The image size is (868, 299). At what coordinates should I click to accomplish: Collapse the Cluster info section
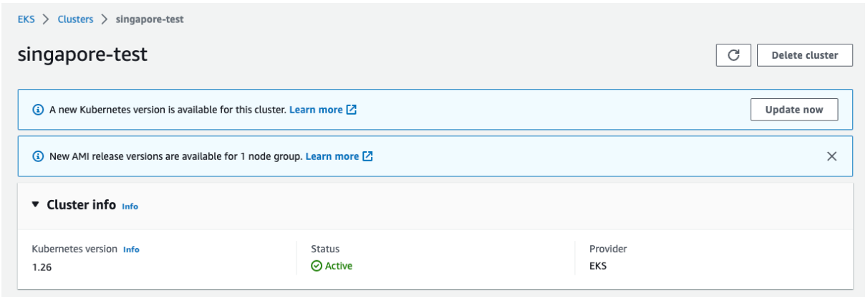36,204
